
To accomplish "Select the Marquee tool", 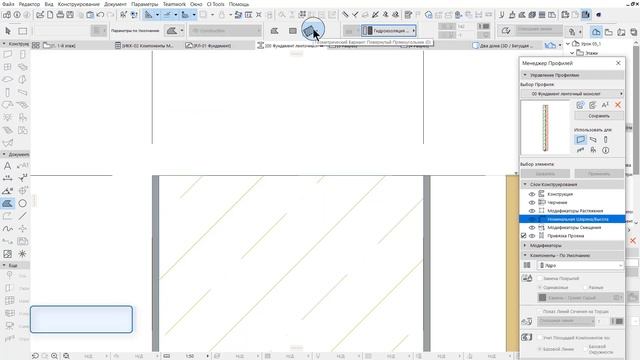I will pyautogui.click(x=23, y=31).
